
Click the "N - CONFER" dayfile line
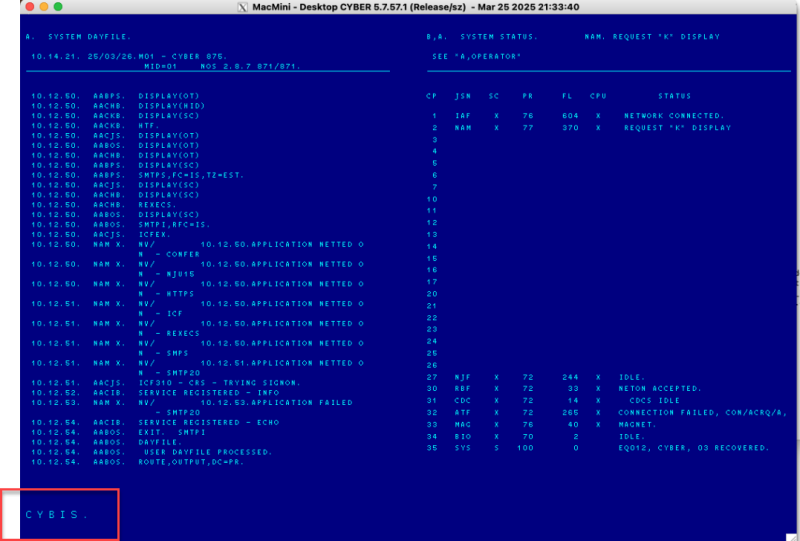[x=169, y=254]
